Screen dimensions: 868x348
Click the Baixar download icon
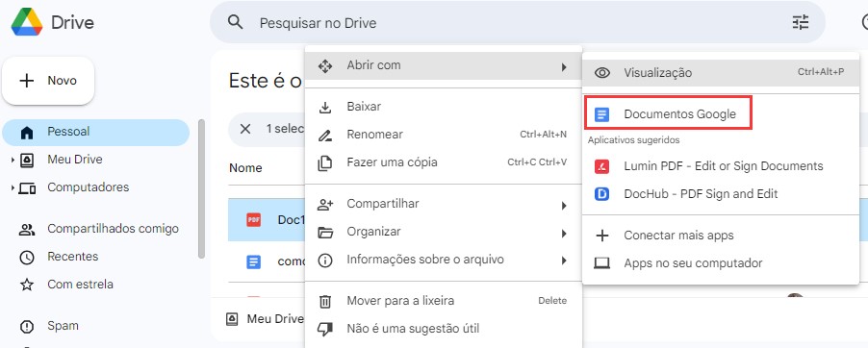pos(325,108)
